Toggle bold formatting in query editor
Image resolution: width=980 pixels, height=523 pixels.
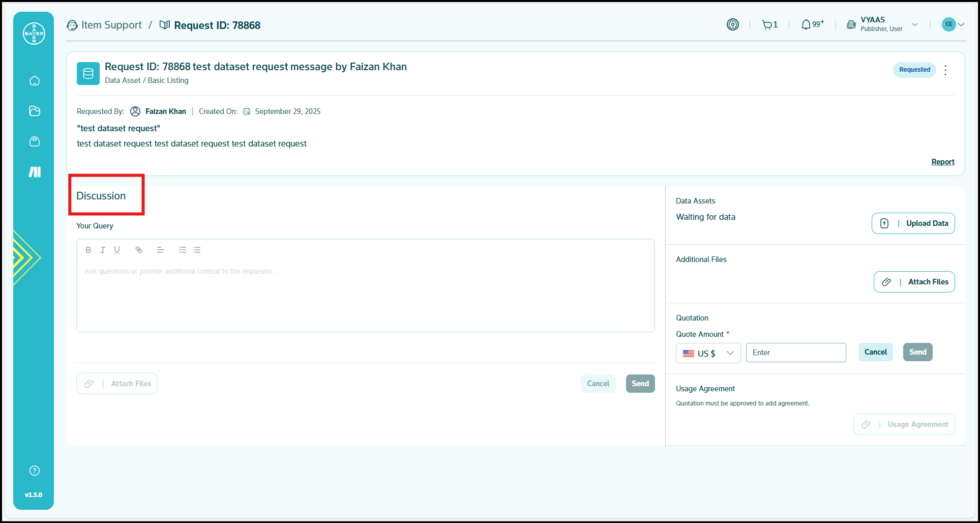coord(88,250)
